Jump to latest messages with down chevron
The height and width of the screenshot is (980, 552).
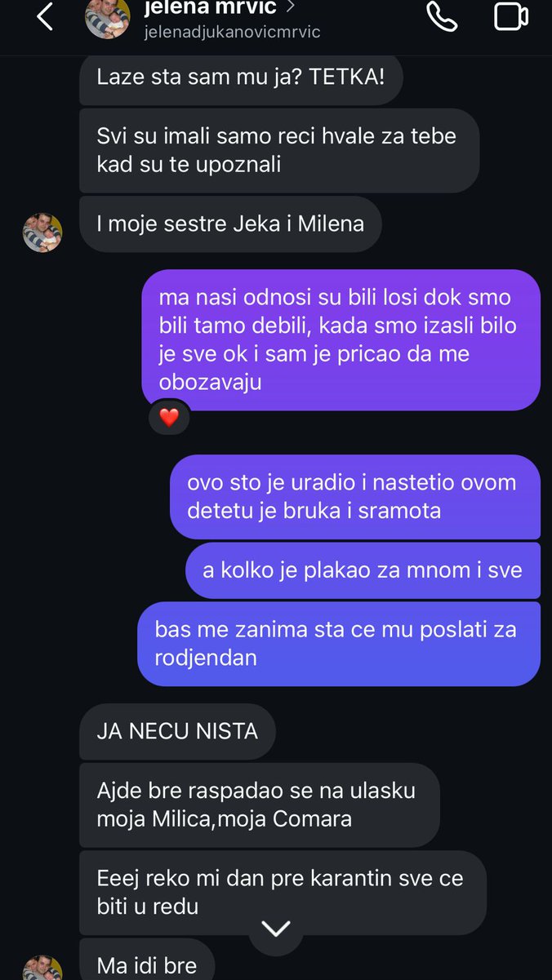(276, 929)
